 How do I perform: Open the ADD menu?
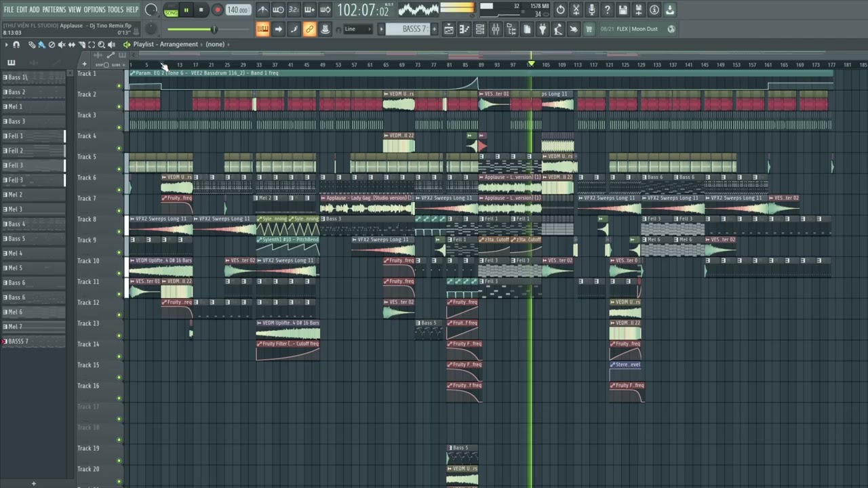pos(35,9)
